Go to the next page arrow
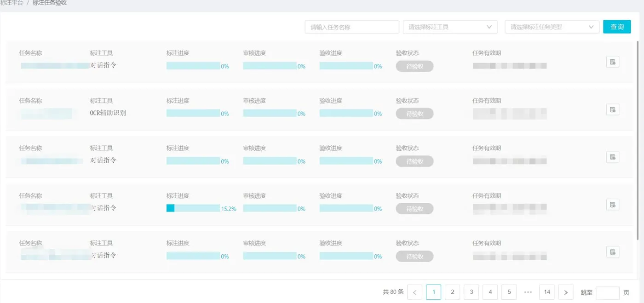Viewport: 644px width, 303px height. click(565, 292)
